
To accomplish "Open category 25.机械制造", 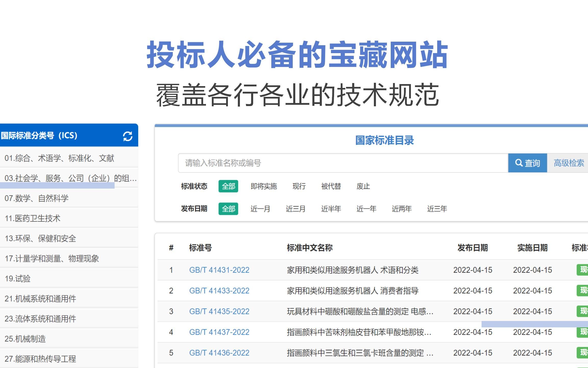I will (69, 339).
